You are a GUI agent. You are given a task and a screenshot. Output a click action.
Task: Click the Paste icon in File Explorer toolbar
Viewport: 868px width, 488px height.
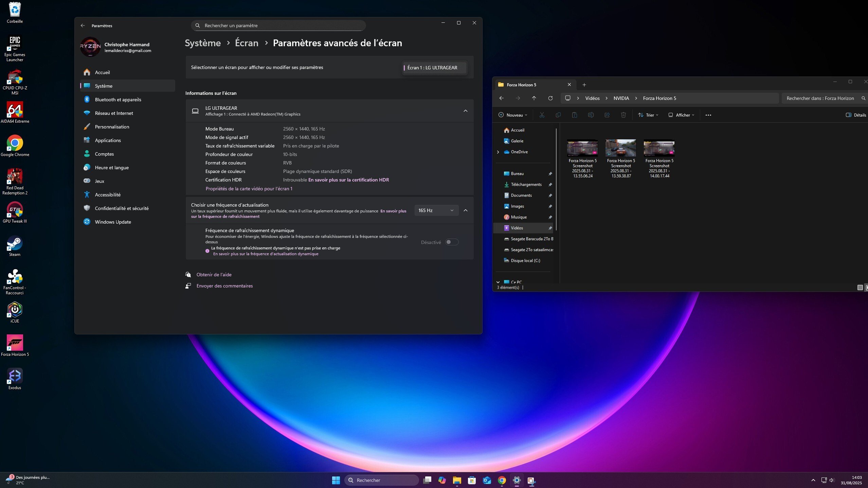(575, 115)
